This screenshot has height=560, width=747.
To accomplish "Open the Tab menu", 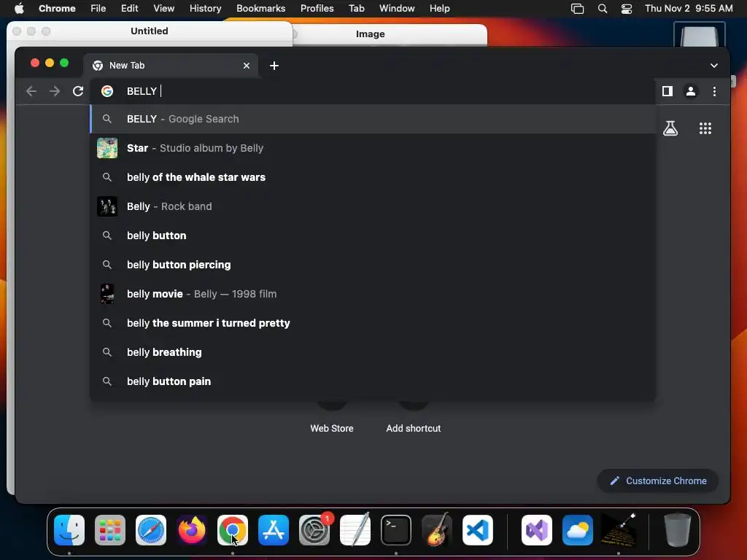I will [x=356, y=8].
